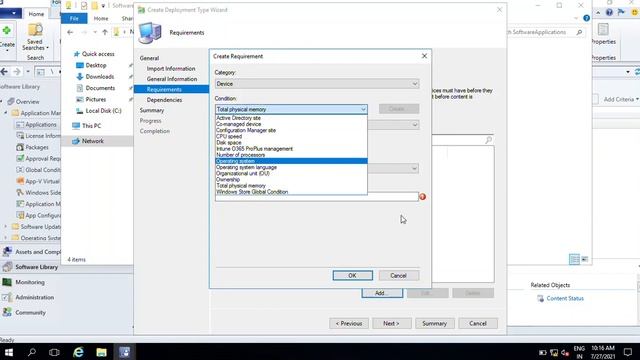Open taskbar Search icon

(31, 352)
